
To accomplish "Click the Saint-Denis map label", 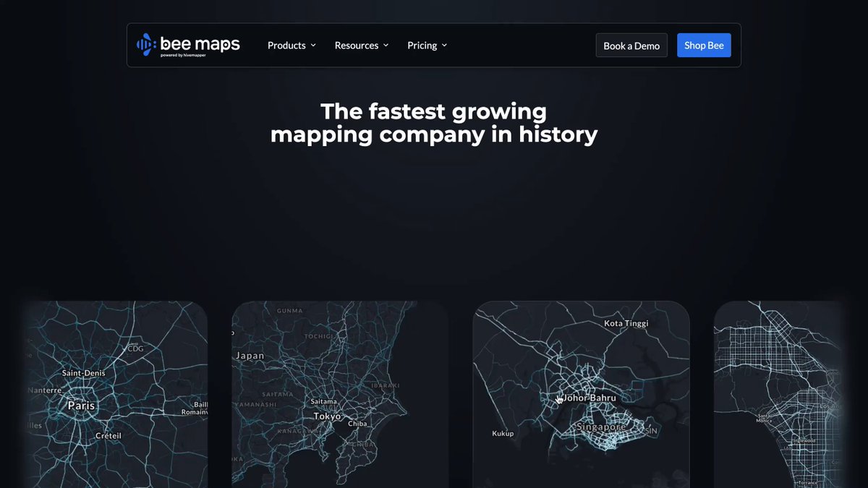I will tap(83, 373).
